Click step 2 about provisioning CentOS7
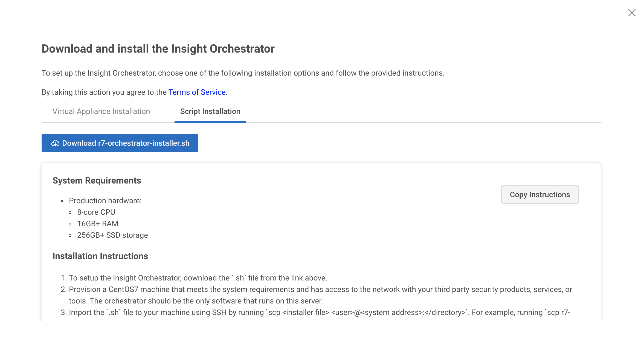This screenshot has width=644, height=338. pos(320,290)
